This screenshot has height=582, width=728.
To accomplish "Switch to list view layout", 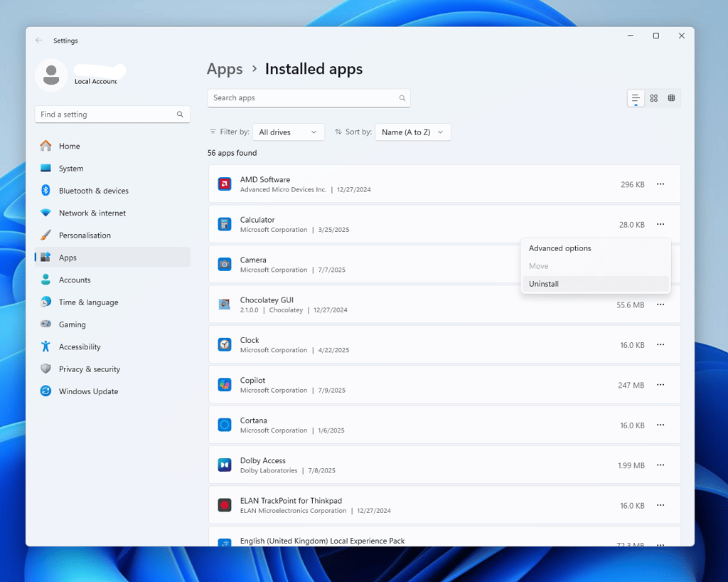I will pyautogui.click(x=636, y=98).
